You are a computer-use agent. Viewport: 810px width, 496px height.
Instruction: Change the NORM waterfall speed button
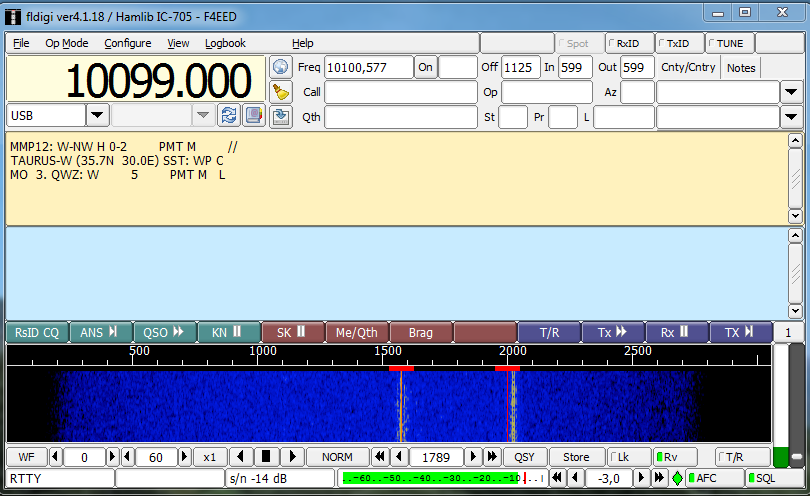click(x=337, y=457)
